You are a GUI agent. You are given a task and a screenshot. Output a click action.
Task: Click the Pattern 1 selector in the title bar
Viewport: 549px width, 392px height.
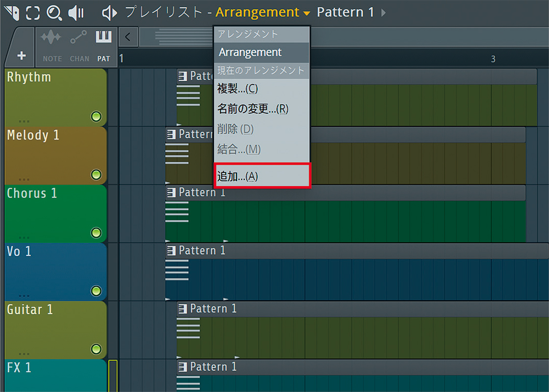[345, 12]
